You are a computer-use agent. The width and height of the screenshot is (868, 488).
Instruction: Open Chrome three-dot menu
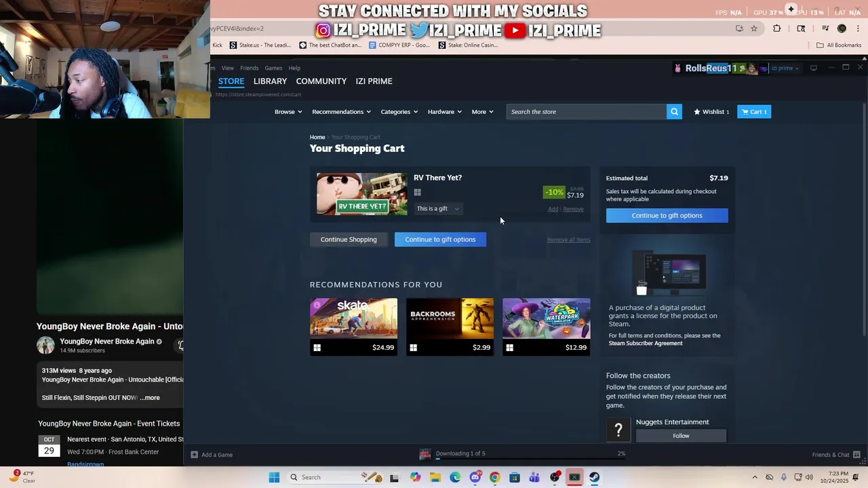click(858, 28)
